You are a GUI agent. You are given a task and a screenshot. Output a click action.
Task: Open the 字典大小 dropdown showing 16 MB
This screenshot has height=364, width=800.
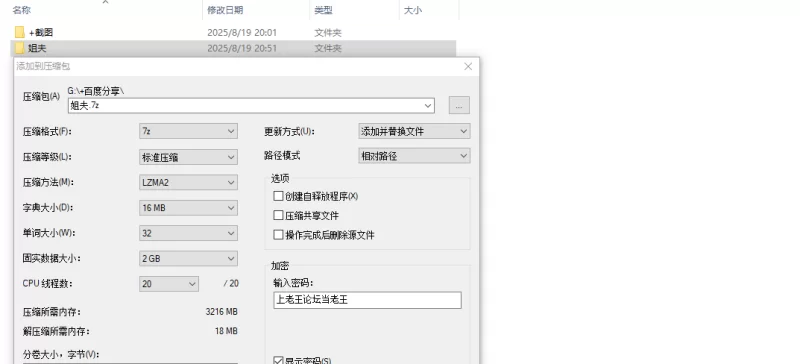coord(188,208)
